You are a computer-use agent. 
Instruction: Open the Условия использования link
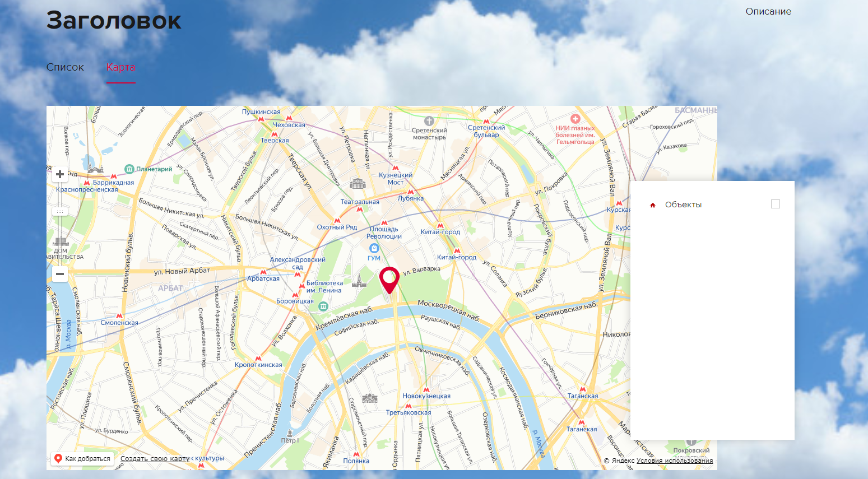point(675,461)
